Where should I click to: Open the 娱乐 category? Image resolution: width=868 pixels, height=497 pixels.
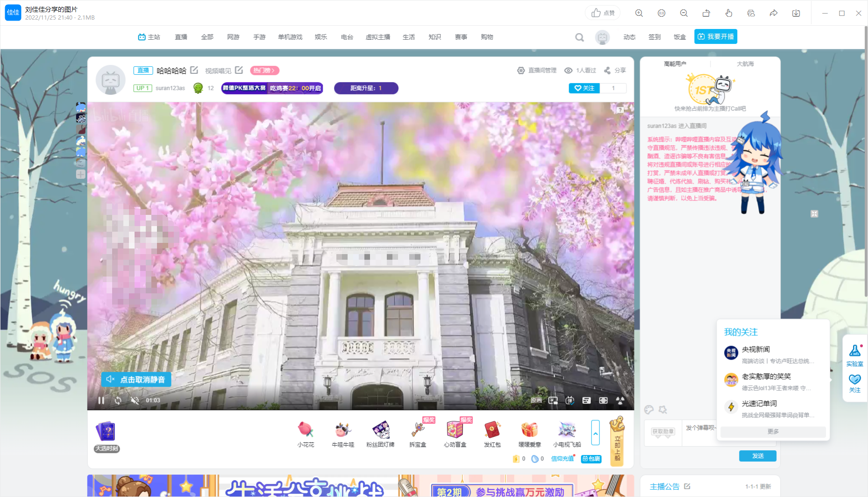click(x=321, y=37)
